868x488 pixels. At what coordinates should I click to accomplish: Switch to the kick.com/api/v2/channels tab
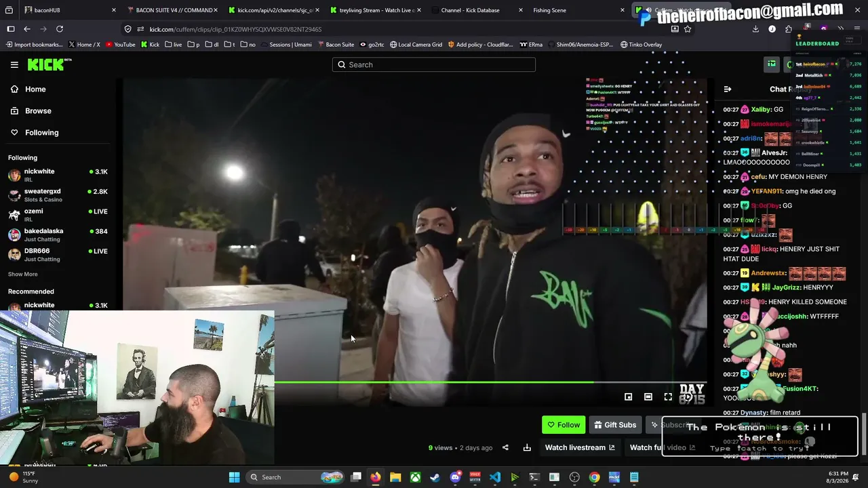pos(273,10)
